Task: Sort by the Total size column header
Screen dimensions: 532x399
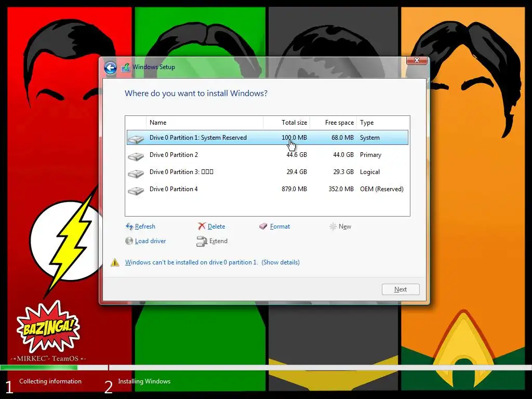Action: pyautogui.click(x=286, y=123)
